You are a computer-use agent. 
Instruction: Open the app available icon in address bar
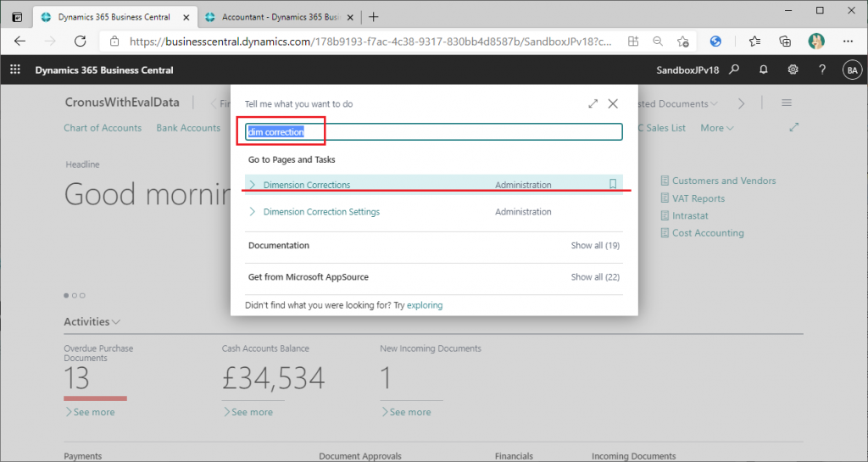click(632, 41)
